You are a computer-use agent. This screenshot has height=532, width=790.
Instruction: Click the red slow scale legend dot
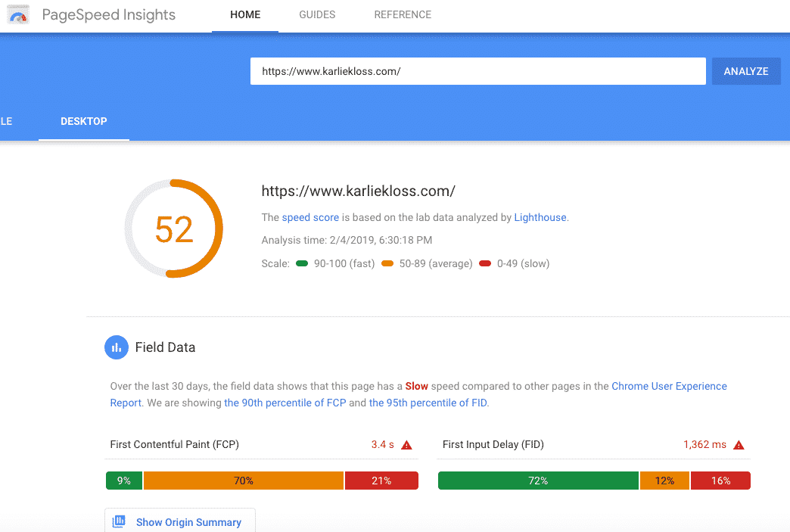tap(485, 263)
